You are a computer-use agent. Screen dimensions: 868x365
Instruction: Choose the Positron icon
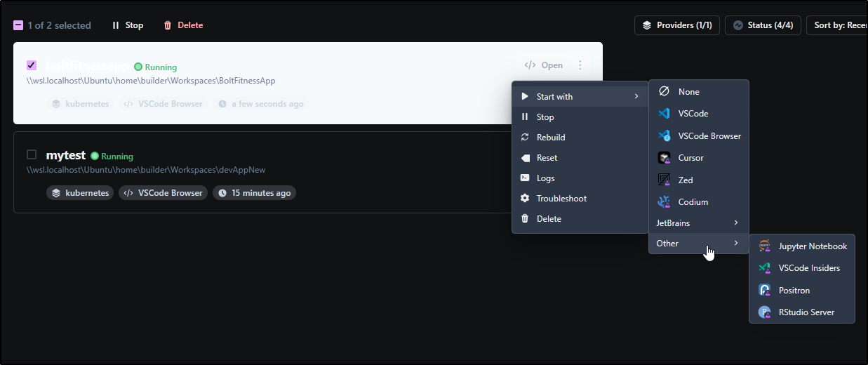(x=765, y=291)
